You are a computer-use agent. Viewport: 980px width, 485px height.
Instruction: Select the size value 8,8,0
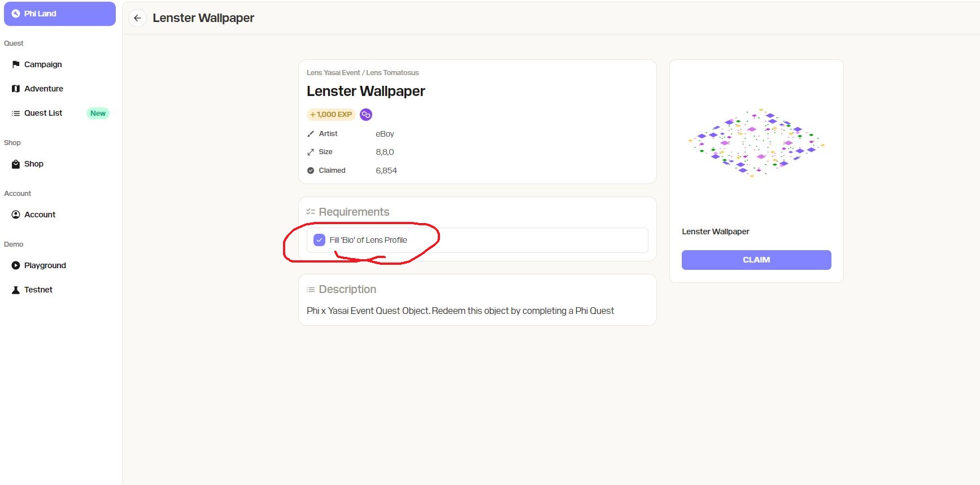[385, 152]
